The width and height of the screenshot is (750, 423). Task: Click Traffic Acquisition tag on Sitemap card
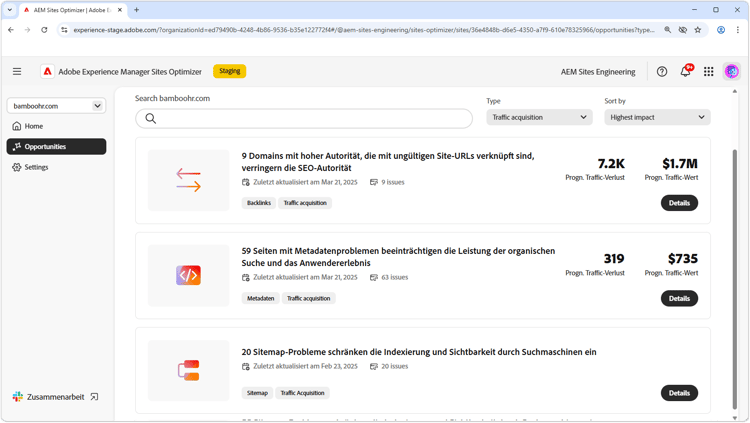[302, 393]
